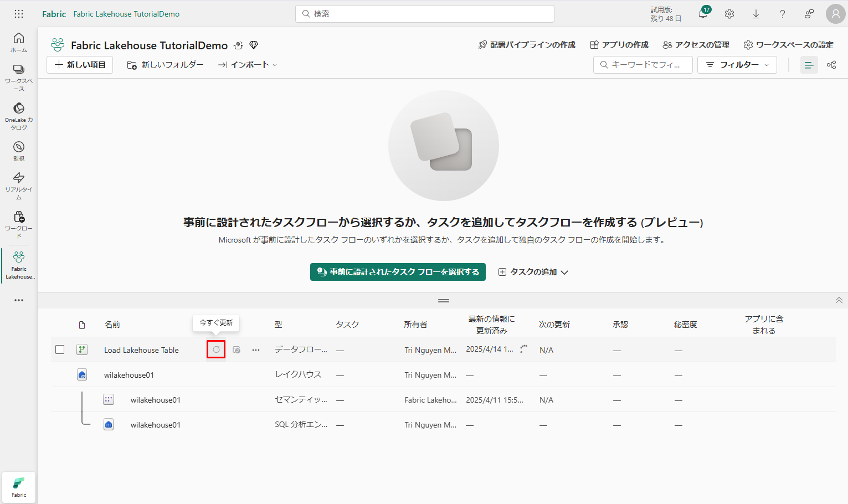Screen dimensions: 848x504
Task: Open the app launcher grid icon
Action: [19, 14]
